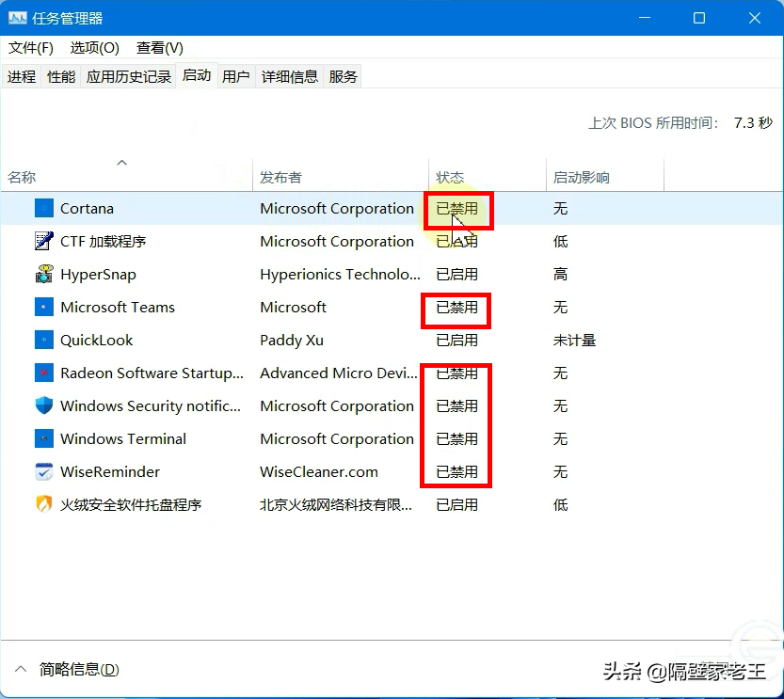Click the WiseReminder checkmark icon
This screenshot has width=784, height=699.
click(42, 471)
